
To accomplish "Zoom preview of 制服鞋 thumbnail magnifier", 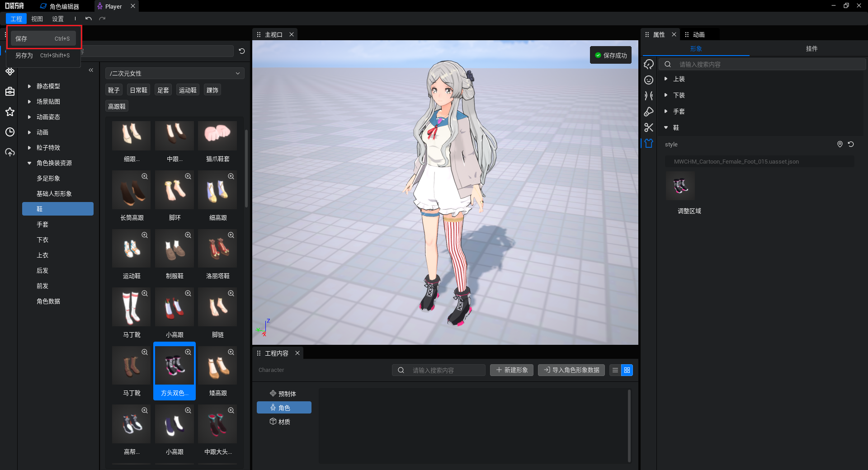I will pos(188,235).
